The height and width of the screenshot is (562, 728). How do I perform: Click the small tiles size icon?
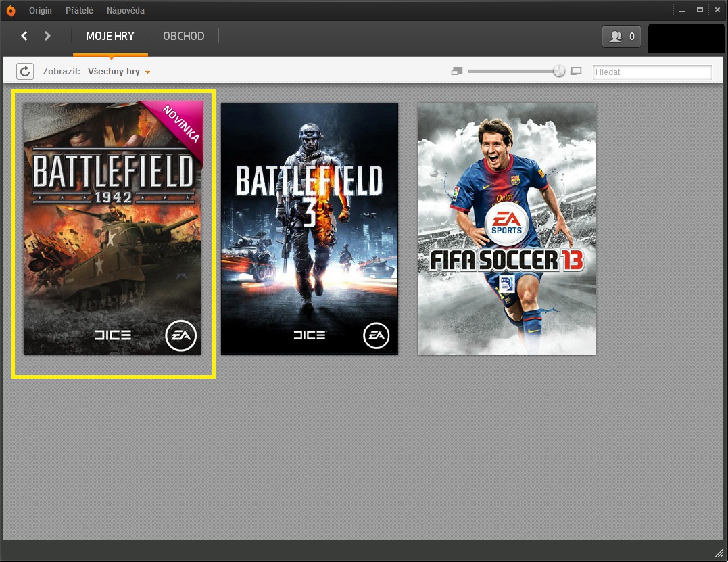click(x=457, y=72)
